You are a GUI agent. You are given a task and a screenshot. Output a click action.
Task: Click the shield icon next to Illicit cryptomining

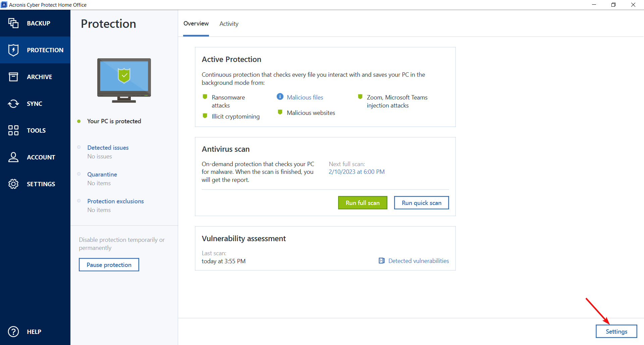pyautogui.click(x=205, y=116)
